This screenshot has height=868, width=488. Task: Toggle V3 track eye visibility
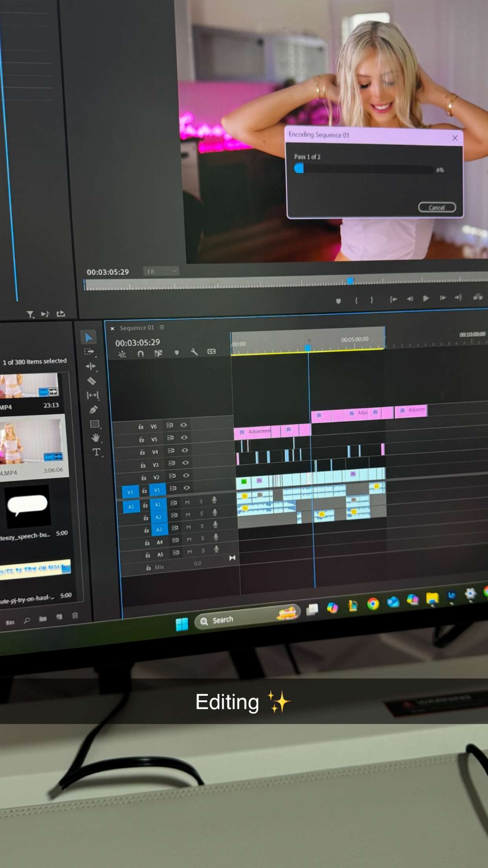185,463
